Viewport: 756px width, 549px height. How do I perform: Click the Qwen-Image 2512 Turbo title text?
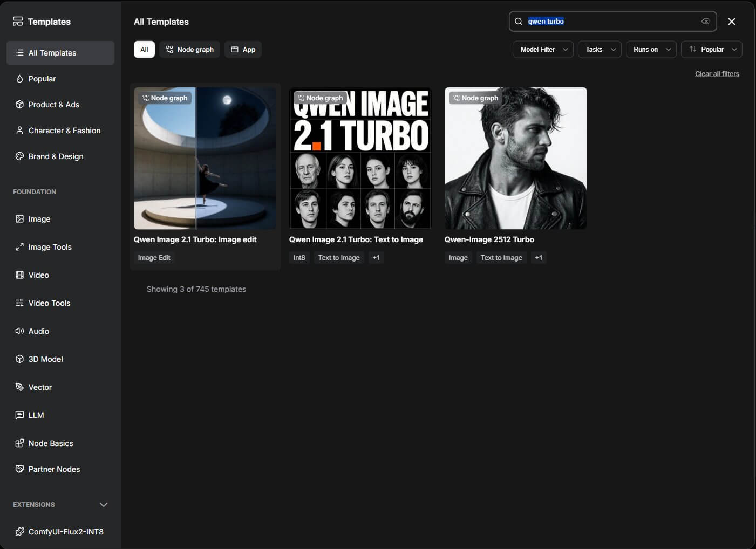tap(489, 239)
